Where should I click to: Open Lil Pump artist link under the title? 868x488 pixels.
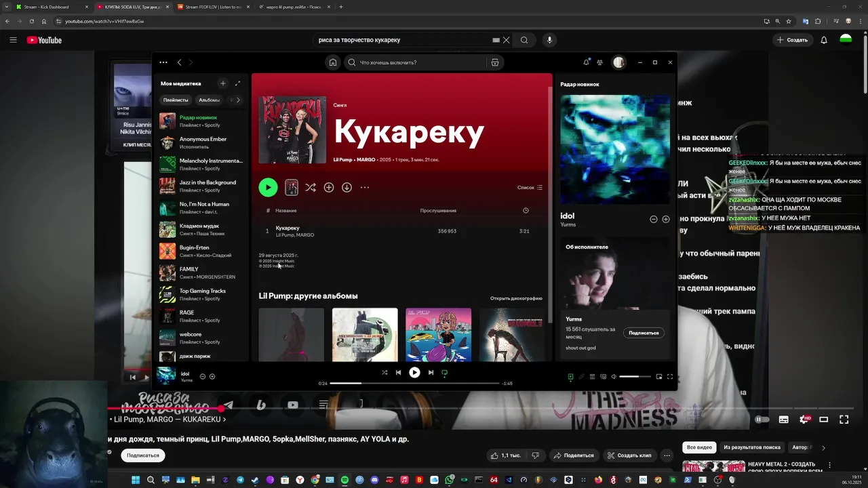pyautogui.click(x=343, y=159)
